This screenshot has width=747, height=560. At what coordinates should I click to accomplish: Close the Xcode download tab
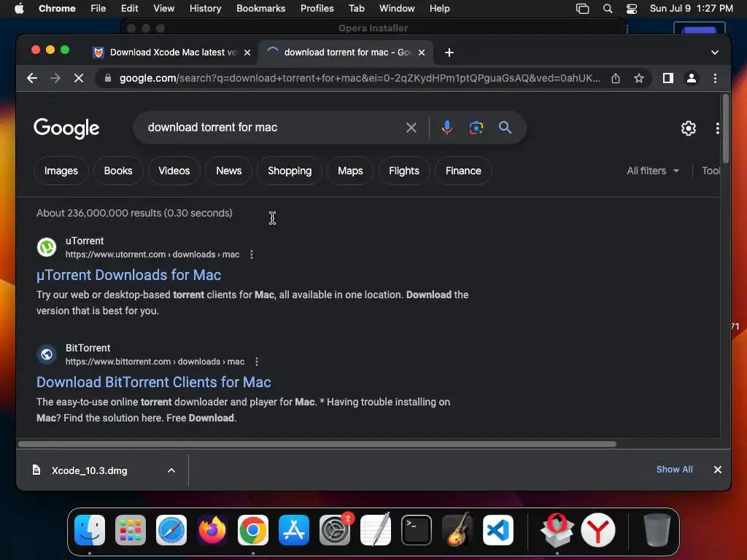pyautogui.click(x=247, y=52)
